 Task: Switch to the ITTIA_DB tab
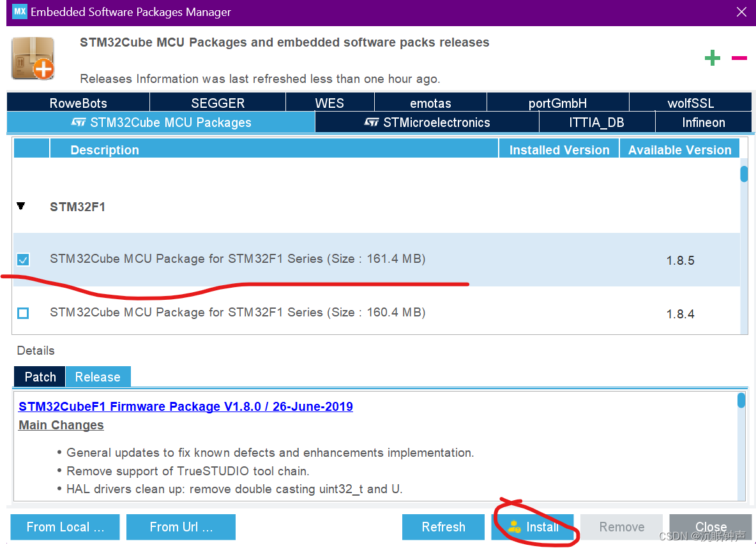[x=597, y=122]
